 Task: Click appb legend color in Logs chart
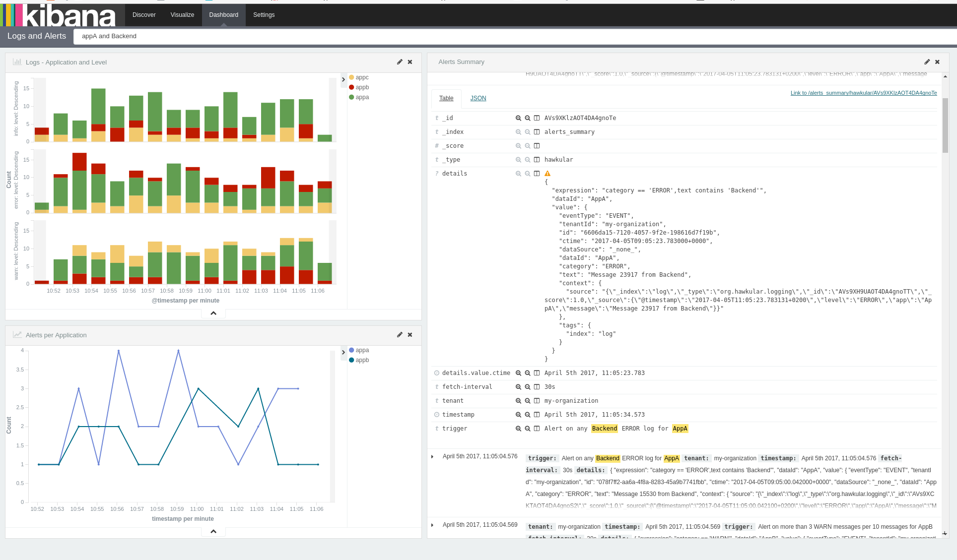[x=351, y=87]
